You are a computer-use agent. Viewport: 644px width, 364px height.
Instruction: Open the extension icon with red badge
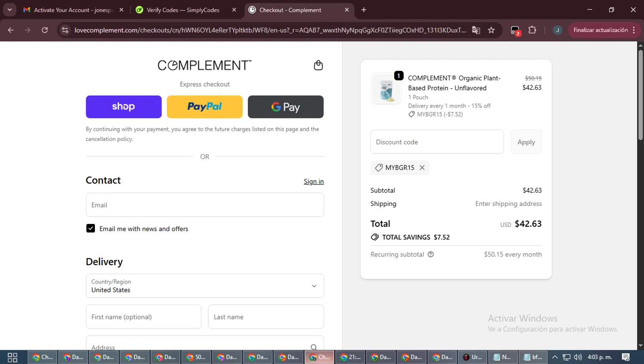click(x=515, y=31)
